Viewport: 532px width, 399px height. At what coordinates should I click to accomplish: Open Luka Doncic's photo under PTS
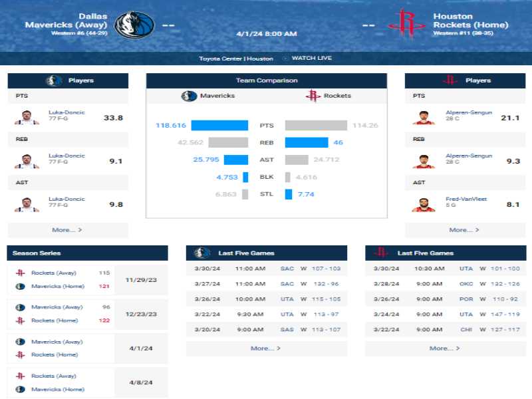27,118
